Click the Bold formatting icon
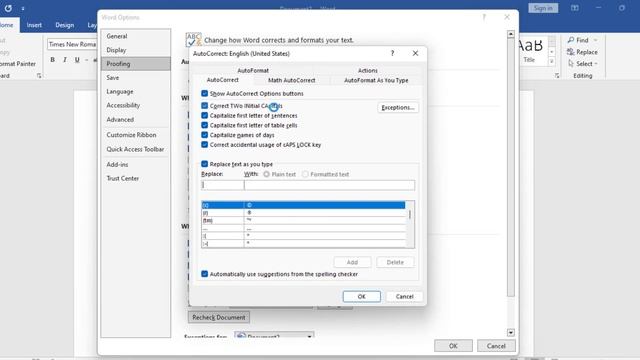 pos(52,60)
